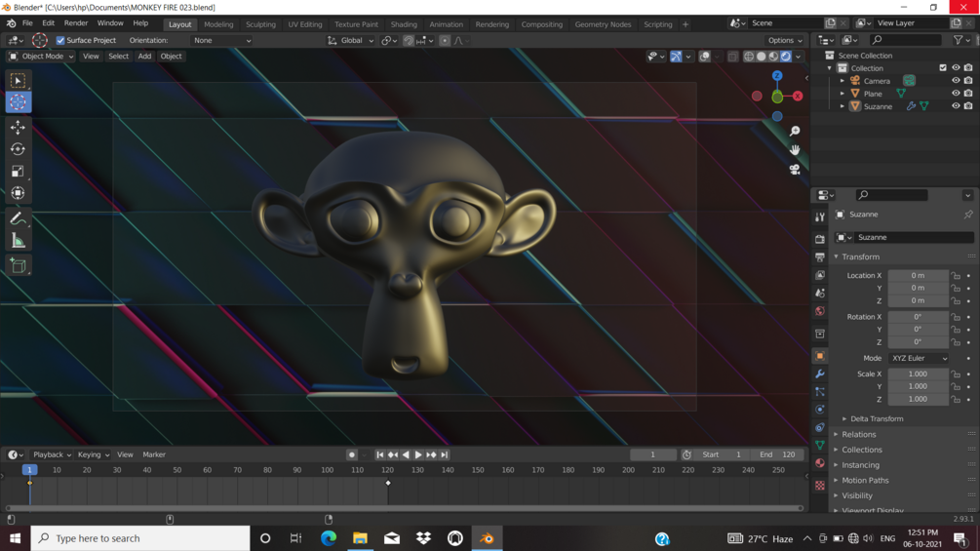Select the Transform tool
980x551 pixels.
[x=18, y=193]
